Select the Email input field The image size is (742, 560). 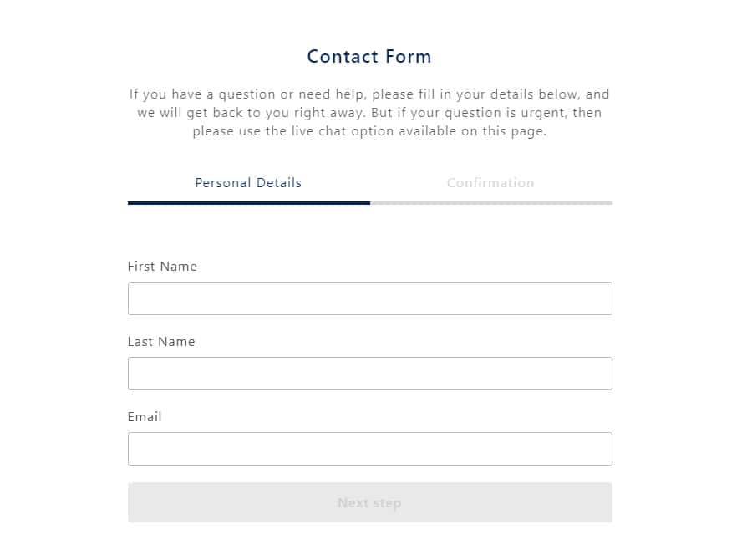tap(369, 449)
